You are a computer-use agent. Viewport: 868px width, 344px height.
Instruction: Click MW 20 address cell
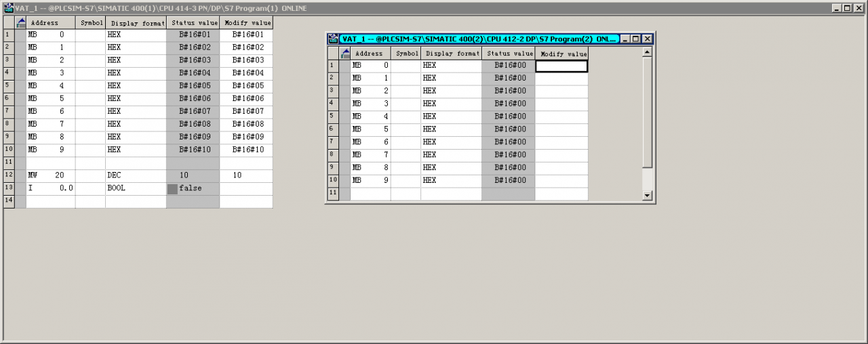51,175
